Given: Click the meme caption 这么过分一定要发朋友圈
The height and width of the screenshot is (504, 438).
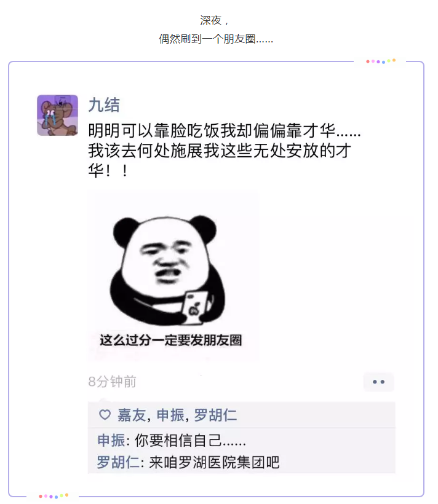Looking at the screenshot, I should pos(171,341).
